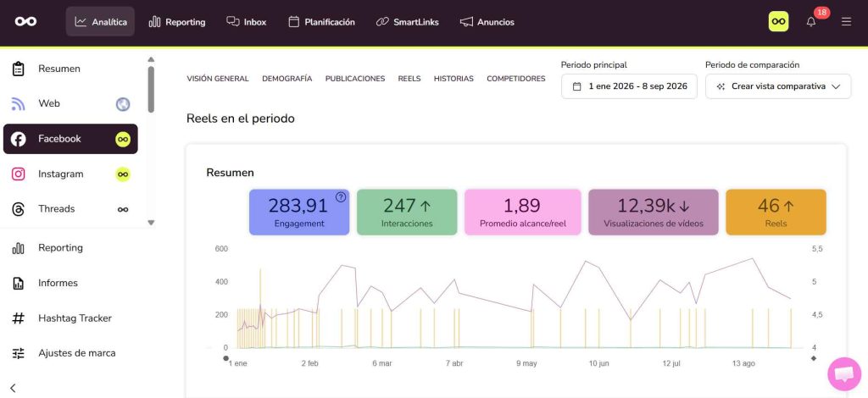Switch to the HISTORIAS tab
Image resolution: width=868 pixels, height=398 pixels.
click(x=453, y=79)
